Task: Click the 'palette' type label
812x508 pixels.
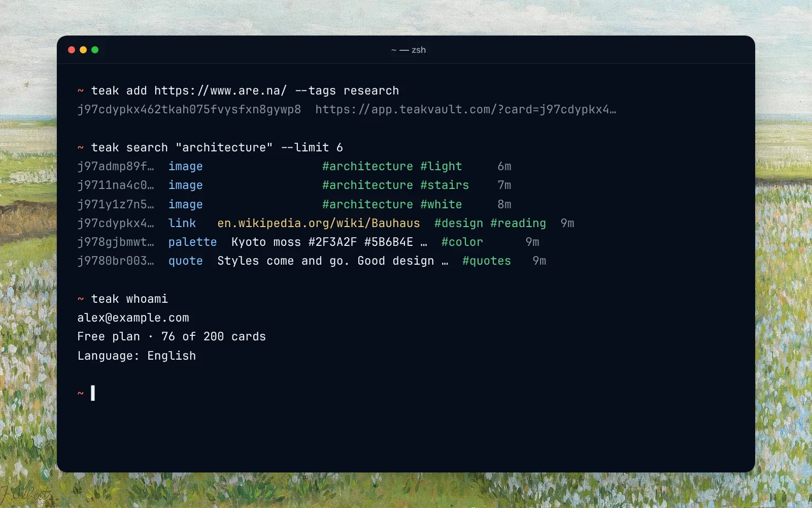Action: pos(193,242)
